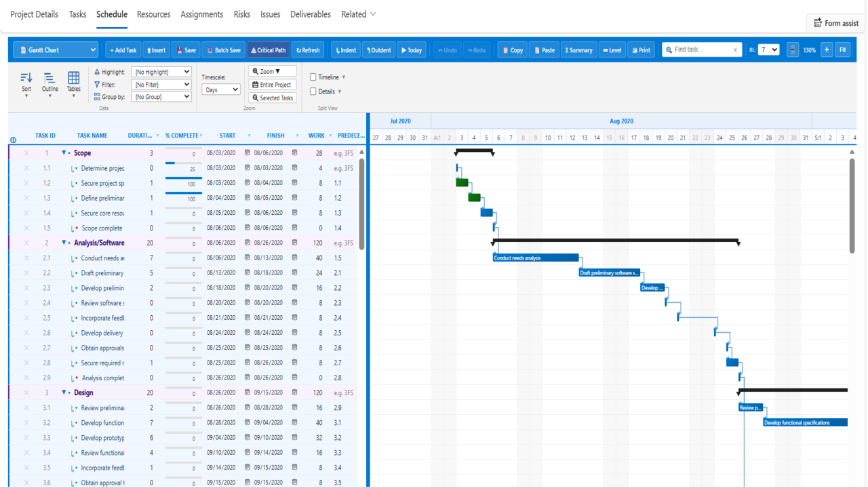Click the Draft preliminary software Gantt bar
868x488 pixels.
coord(610,272)
